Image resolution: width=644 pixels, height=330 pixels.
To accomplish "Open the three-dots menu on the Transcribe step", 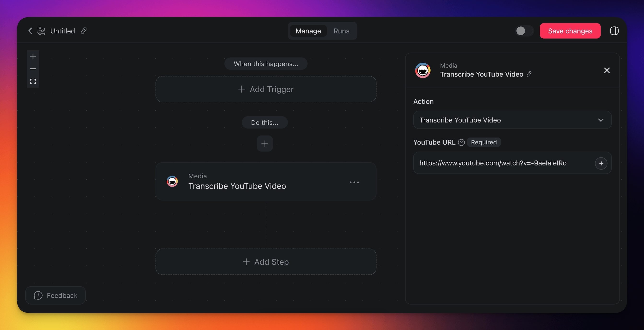I will (354, 182).
